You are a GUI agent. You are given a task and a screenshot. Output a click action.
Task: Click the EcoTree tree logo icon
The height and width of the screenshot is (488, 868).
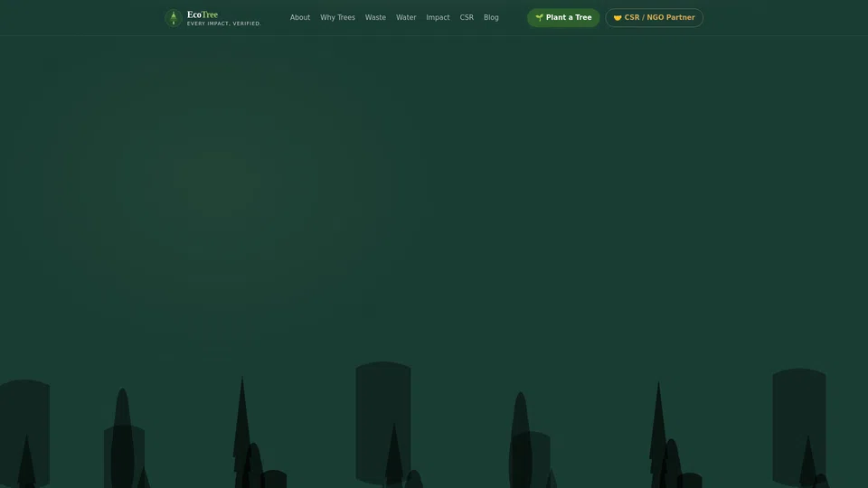(174, 18)
